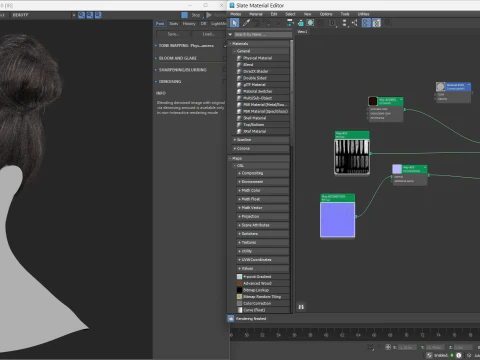Image resolution: width=480 pixels, height=360 pixels.
Task: Click the material ID channel '0' icon
Action: pos(332,23)
